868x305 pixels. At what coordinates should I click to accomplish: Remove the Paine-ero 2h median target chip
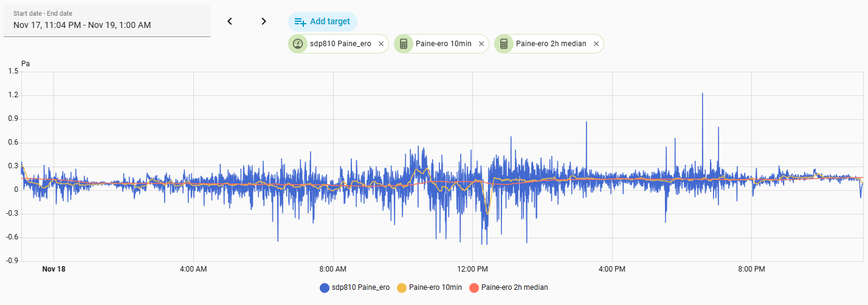(596, 44)
